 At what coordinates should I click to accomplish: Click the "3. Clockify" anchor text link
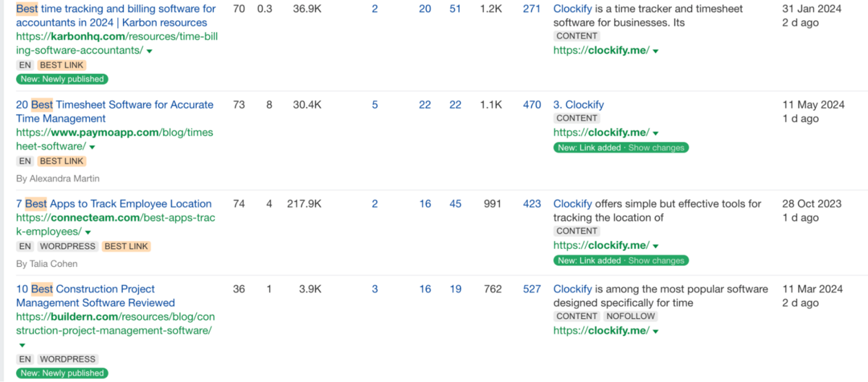(x=579, y=105)
